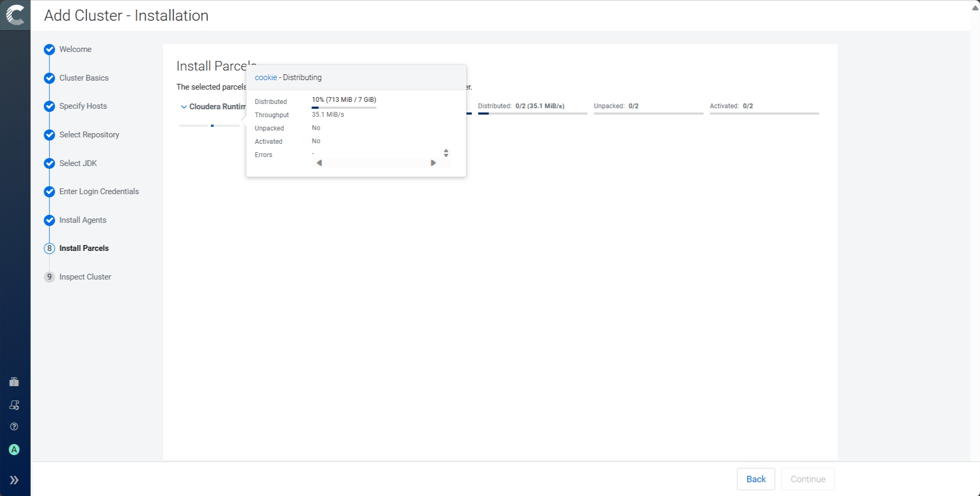Open the help question mark icon
Image resolution: width=980 pixels, height=496 pixels.
(14, 427)
